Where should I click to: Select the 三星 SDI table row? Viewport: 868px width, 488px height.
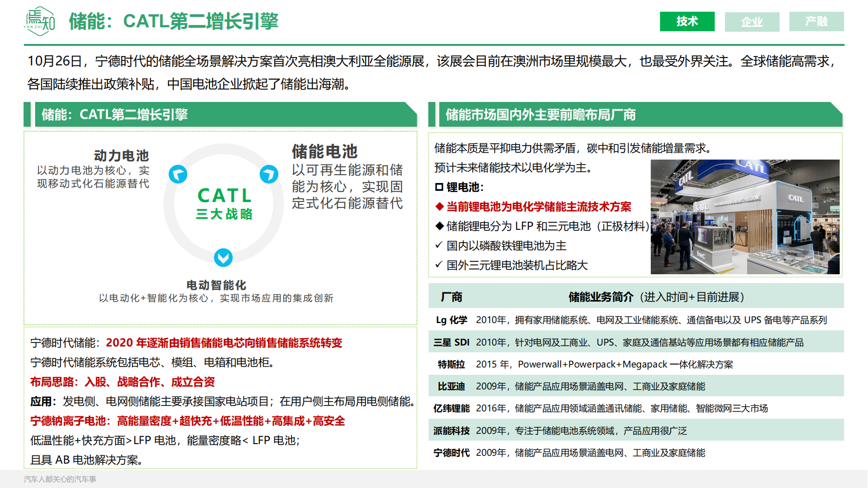point(636,342)
